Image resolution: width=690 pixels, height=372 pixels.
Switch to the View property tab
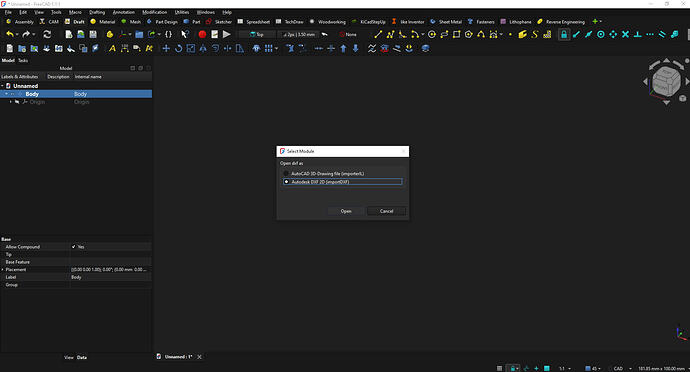point(69,357)
